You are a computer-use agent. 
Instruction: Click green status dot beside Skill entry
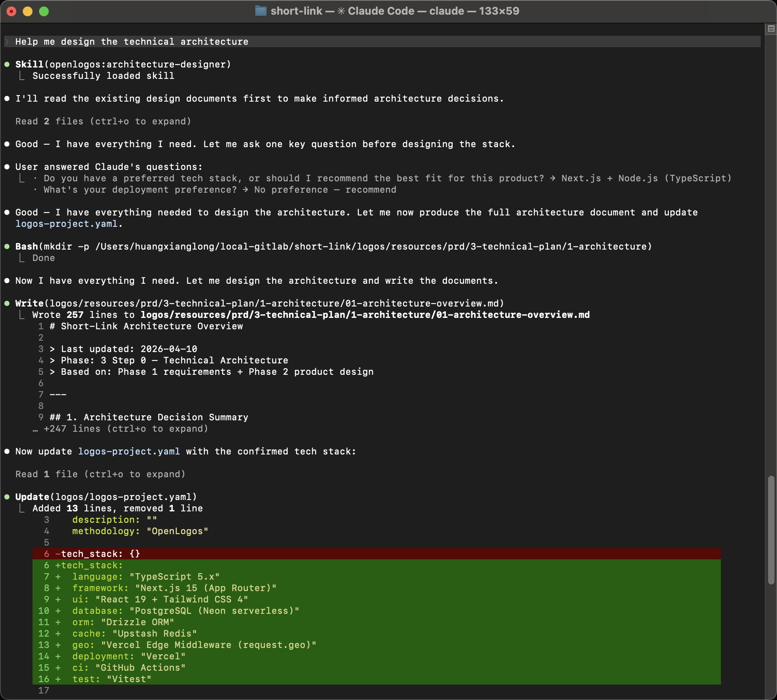click(7, 64)
